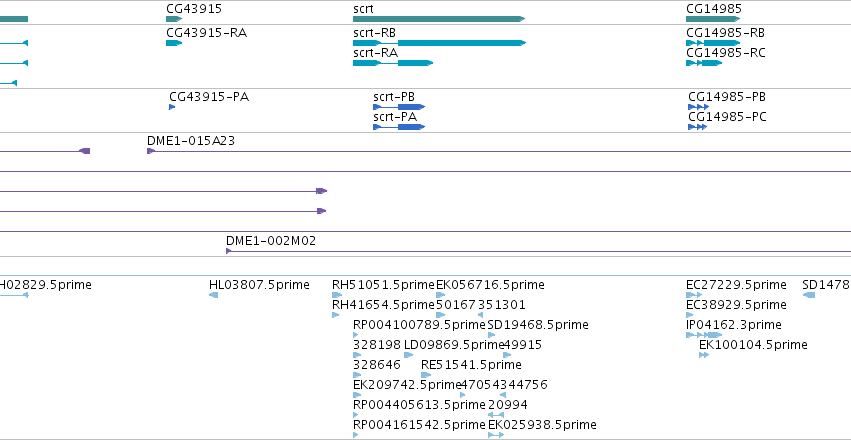
Task: Select the EK100104.5prime EST arrows
Action: (x=704, y=355)
